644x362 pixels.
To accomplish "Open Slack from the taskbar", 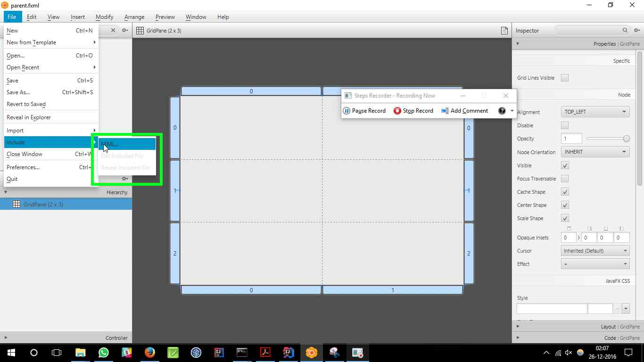I will pos(127,352).
